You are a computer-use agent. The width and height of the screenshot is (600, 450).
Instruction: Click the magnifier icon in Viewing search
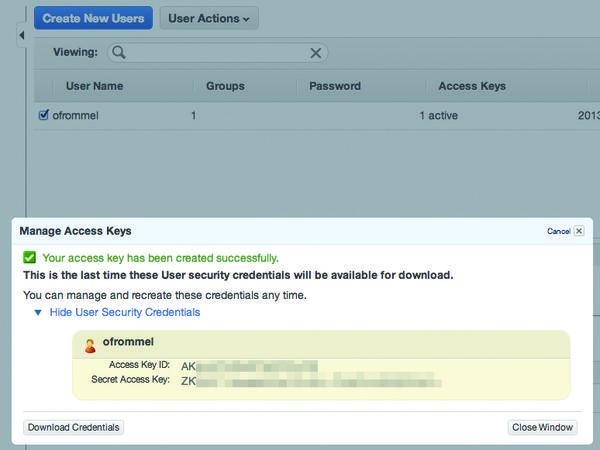tap(119, 52)
